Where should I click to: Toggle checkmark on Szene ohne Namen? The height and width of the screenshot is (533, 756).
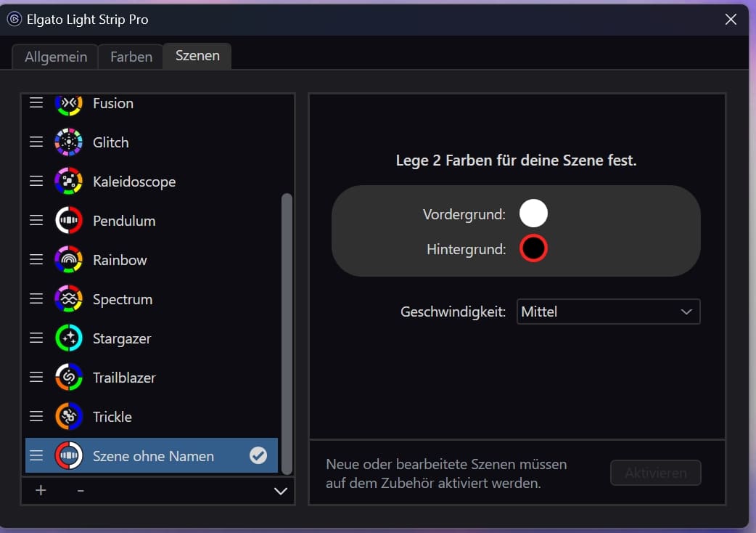[258, 456]
